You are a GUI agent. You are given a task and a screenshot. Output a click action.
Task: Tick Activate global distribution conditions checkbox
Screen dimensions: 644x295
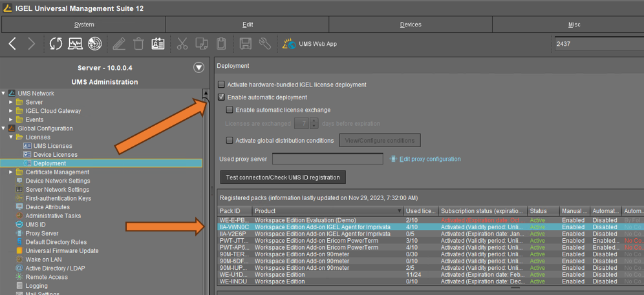coord(230,141)
